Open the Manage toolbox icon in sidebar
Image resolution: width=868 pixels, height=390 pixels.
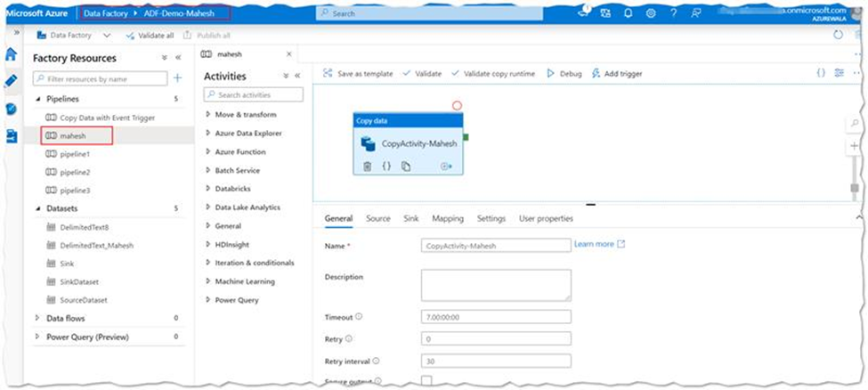[11, 135]
